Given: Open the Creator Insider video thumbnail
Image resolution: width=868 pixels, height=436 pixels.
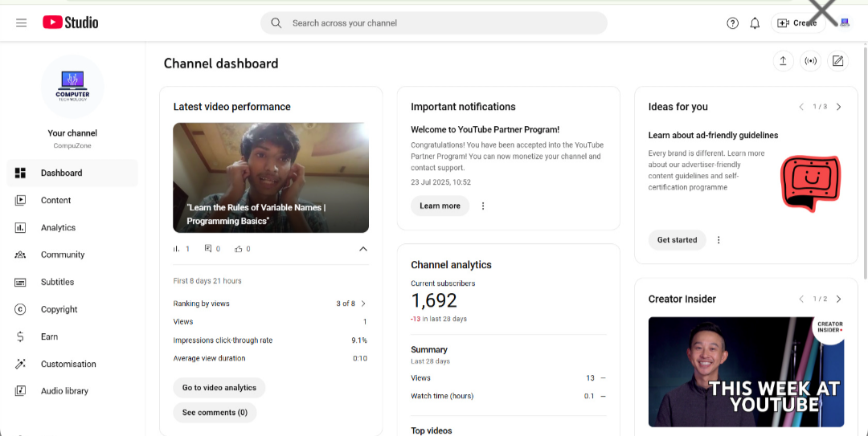Looking at the screenshot, I should tap(746, 372).
